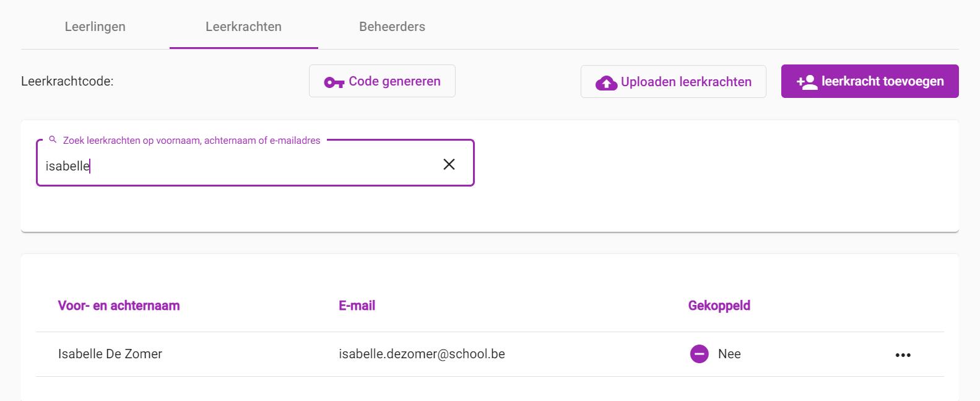Click the E-mail column header
The width and height of the screenshot is (980, 401).
[357, 306]
